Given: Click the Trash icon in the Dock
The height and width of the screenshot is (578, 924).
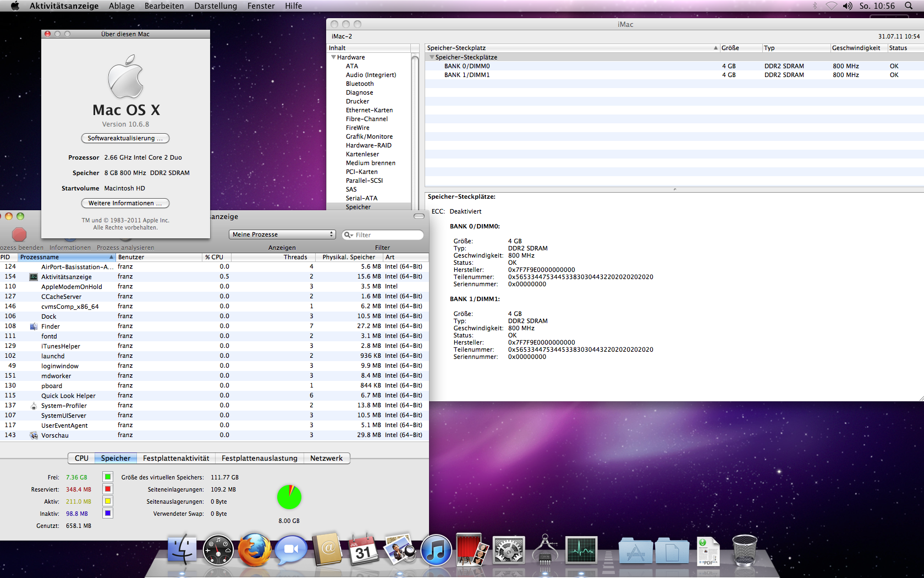Looking at the screenshot, I should pyautogui.click(x=745, y=550).
